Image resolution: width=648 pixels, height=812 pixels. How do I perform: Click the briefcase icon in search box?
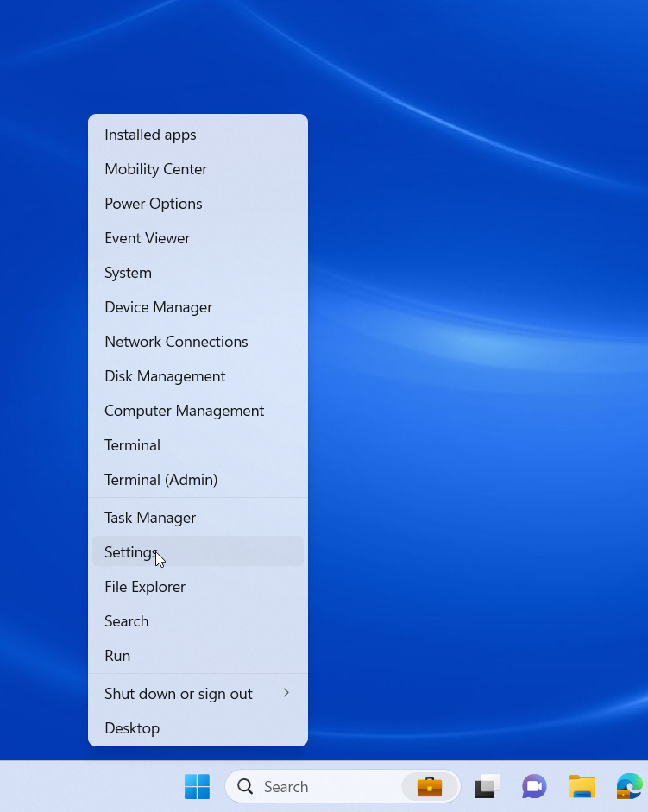(429, 786)
